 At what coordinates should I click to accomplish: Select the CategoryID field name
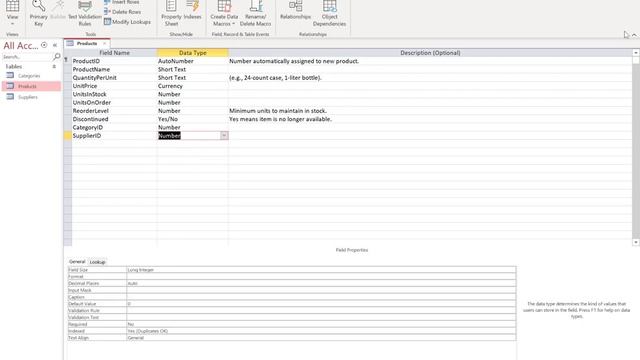point(87,127)
